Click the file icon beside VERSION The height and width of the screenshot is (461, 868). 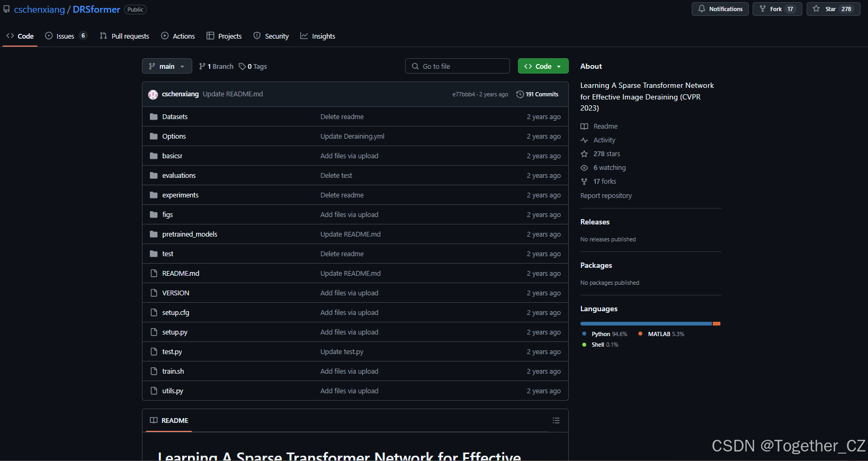(154, 293)
